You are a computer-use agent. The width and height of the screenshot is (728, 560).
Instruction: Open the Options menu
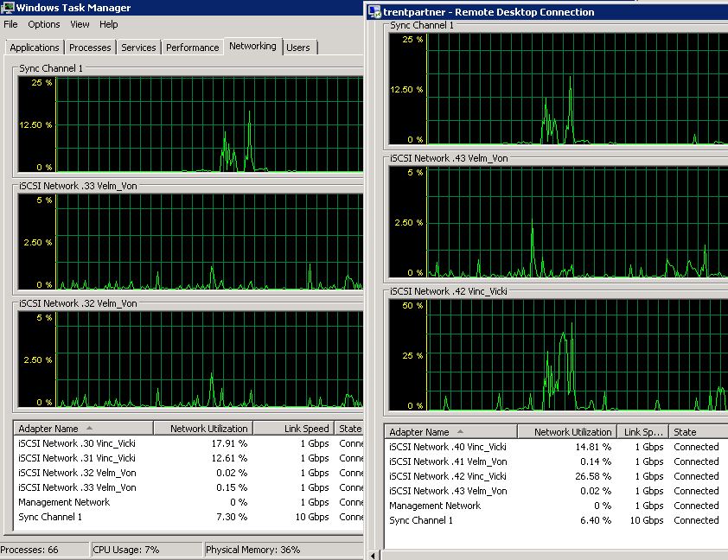tap(43, 24)
